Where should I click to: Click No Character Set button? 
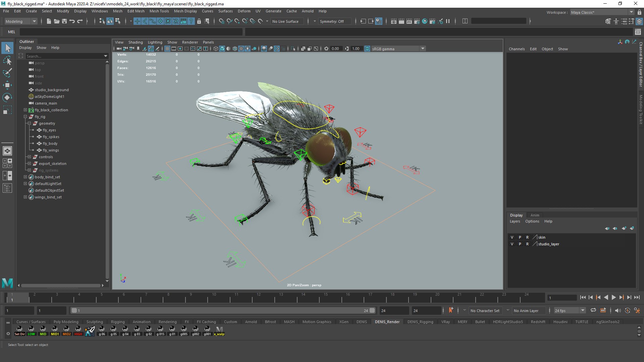pos(485,311)
